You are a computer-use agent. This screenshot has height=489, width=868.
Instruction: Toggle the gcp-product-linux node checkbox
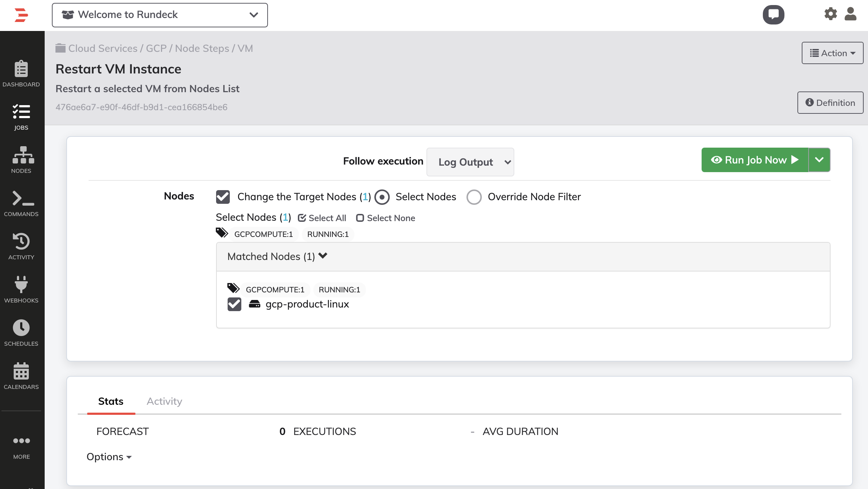234,304
